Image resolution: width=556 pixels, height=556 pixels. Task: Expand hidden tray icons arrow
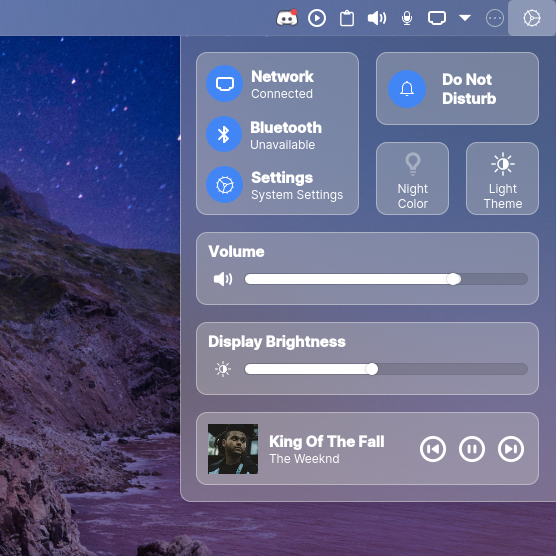click(x=465, y=18)
